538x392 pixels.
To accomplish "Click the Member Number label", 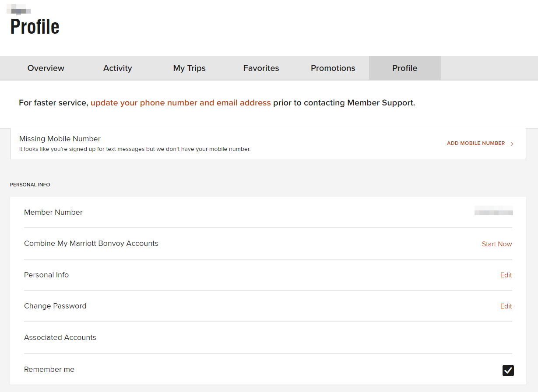I will 53,213.
